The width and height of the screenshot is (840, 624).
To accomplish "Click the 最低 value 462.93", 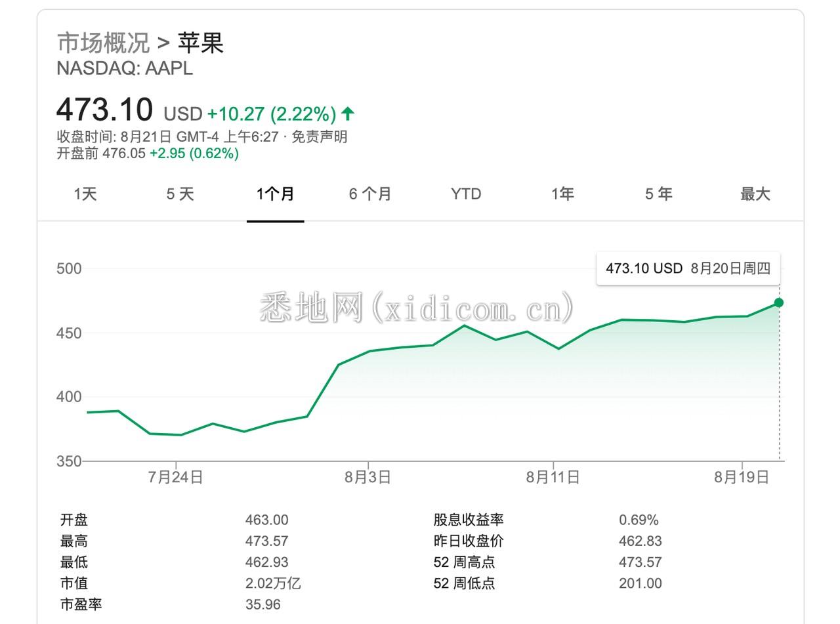I will pyautogui.click(x=266, y=562).
